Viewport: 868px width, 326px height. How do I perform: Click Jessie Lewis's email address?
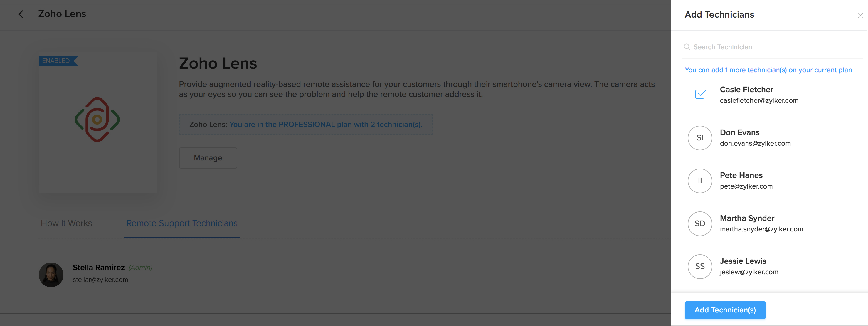coord(749,272)
